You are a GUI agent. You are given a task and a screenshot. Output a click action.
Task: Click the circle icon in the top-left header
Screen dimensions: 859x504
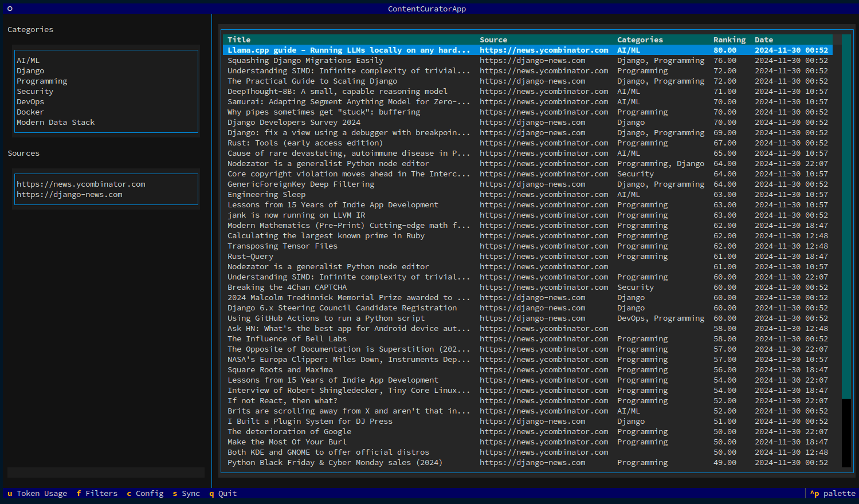(x=10, y=9)
